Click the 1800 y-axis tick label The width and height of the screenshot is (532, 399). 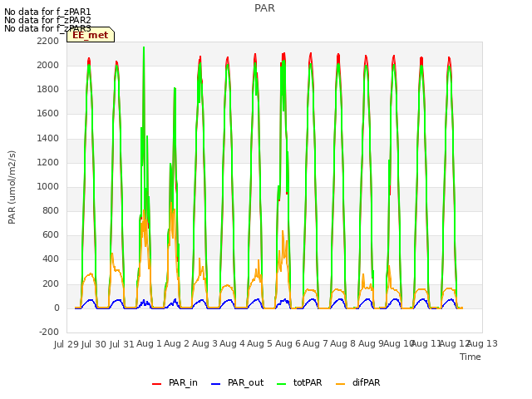[x=48, y=90]
